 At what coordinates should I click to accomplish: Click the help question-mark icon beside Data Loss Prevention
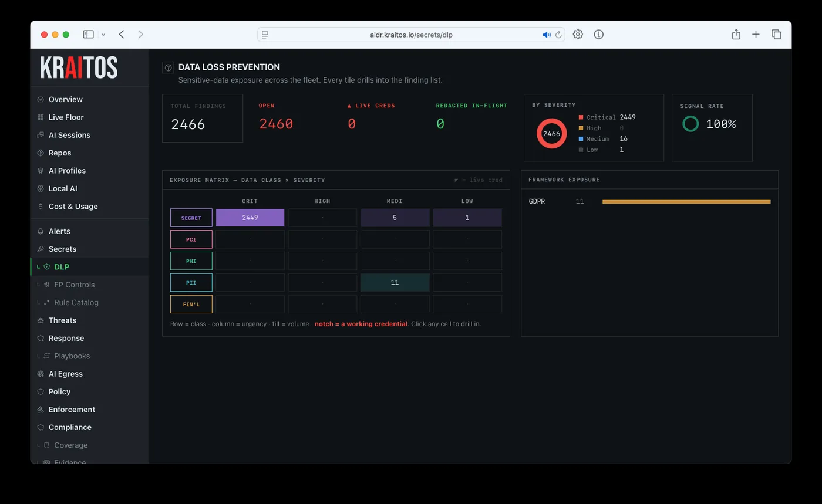[x=168, y=67]
